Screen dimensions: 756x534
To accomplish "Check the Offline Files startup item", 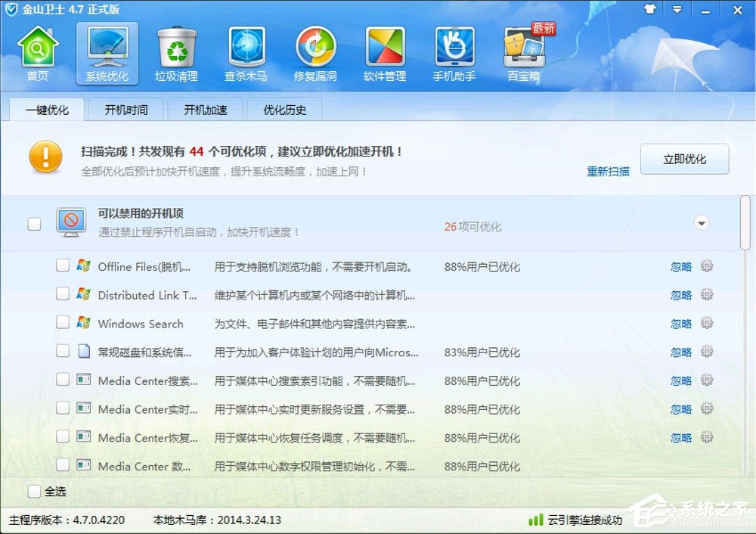I will (x=64, y=266).
